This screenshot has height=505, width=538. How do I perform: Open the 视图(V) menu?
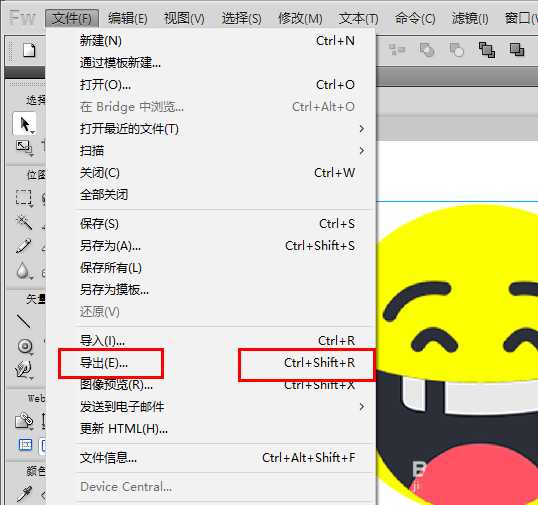tap(184, 18)
